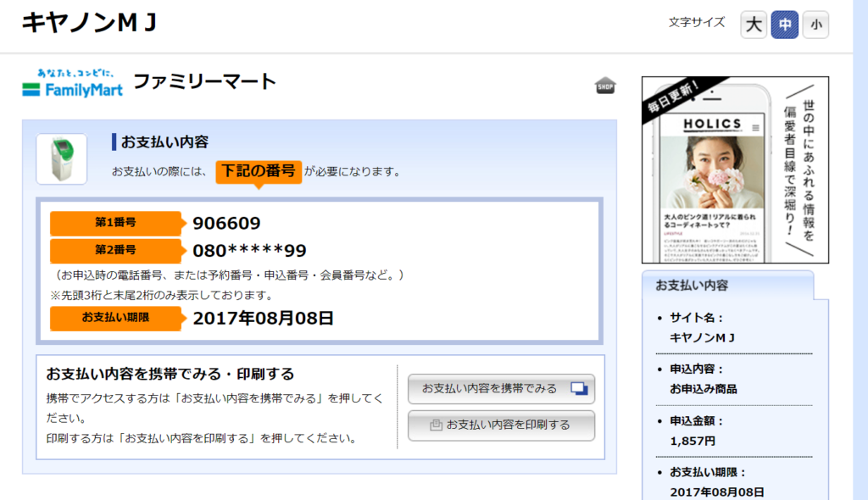The image size is (868, 500).
Task: Click the 下記の番号 orange callout
Action: click(x=259, y=171)
